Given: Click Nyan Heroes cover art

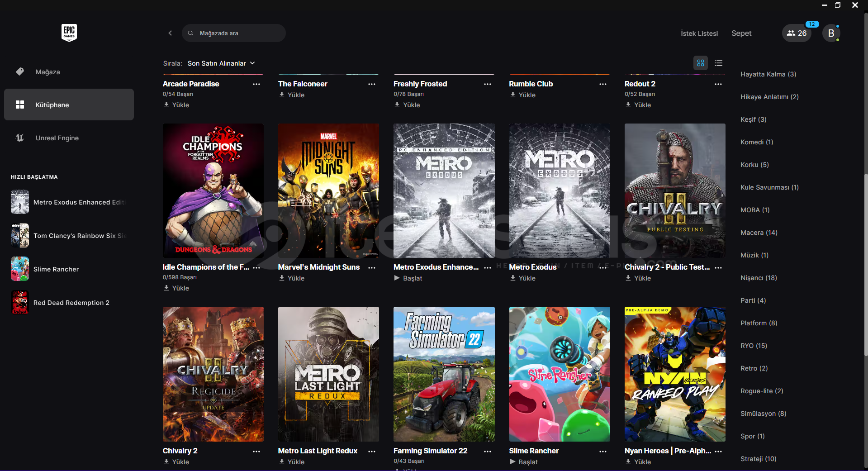Looking at the screenshot, I should tap(675, 374).
